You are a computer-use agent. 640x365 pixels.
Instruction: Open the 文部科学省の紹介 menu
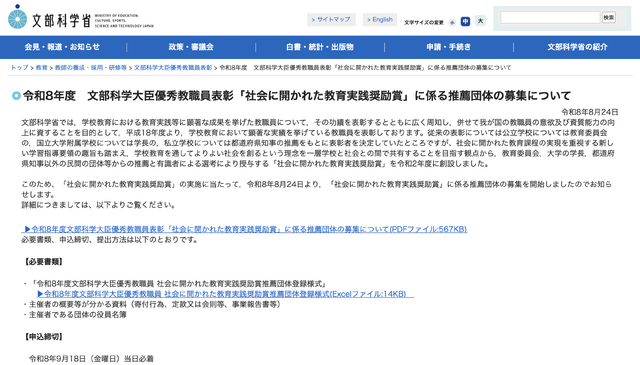click(577, 47)
